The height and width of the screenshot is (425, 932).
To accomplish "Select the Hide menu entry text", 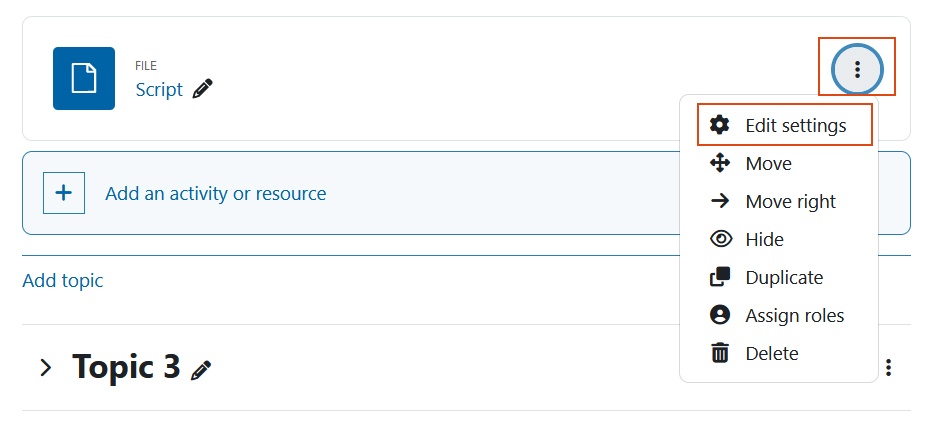I will pos(764,240).
